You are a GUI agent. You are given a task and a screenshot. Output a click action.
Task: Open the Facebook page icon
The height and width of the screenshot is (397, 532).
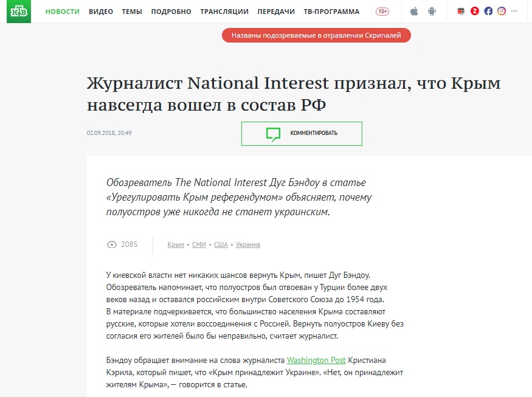point(488,11)
